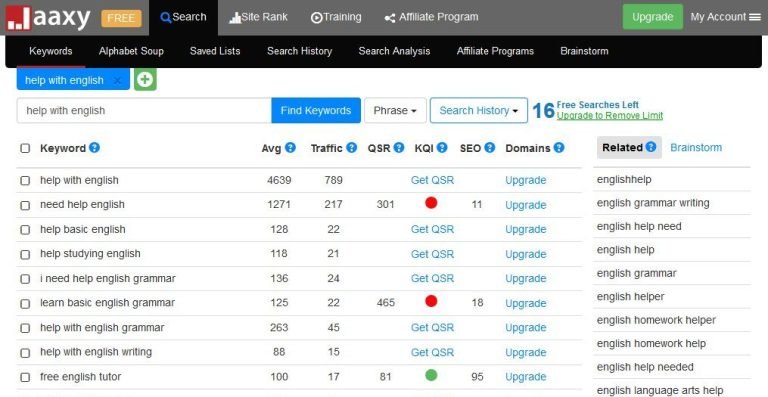Check the 'need help english' row checkbox
The height and width of the screenshot is (397, 768).
[x=25, y=206]
